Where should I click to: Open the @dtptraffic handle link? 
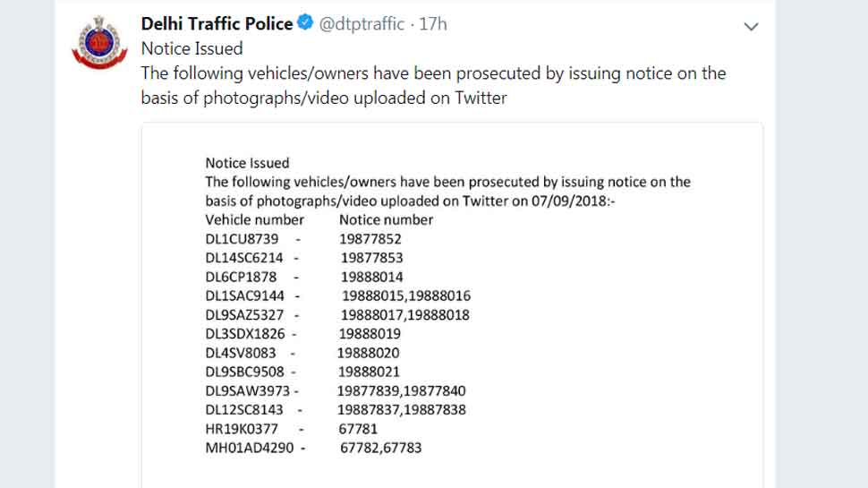tap(362, 24)
